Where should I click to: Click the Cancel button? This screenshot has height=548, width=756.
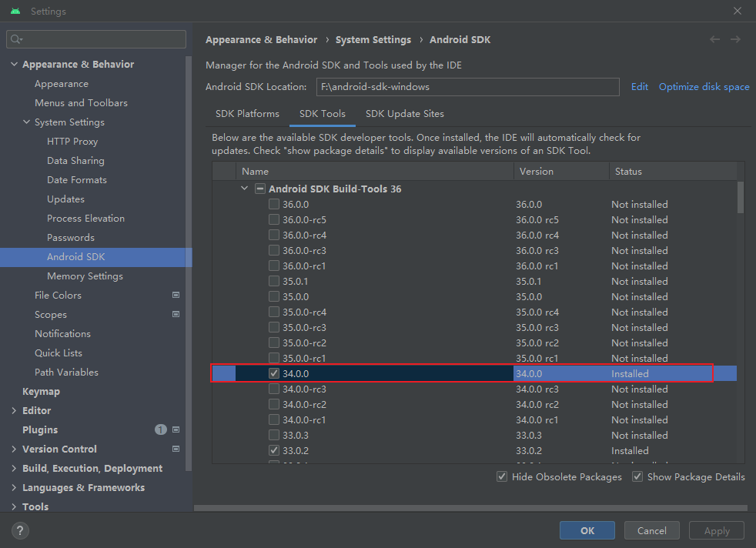point(652,530)
